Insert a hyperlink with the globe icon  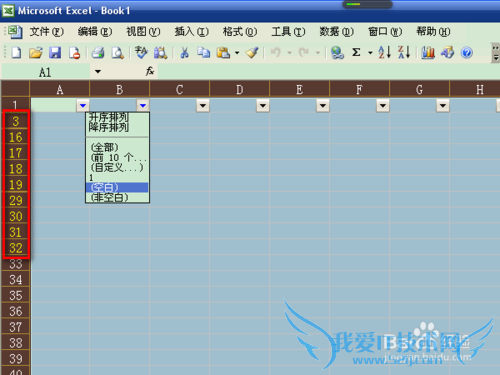point(337,53)
